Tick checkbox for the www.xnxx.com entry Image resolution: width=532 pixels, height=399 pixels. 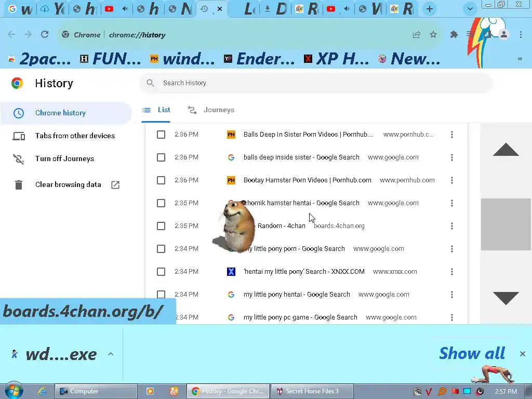pos(161,272)
